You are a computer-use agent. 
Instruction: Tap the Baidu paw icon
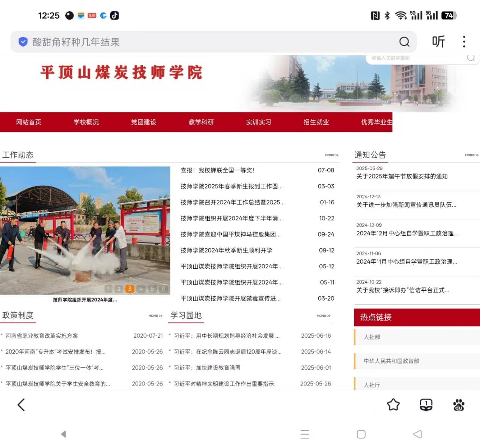tap(459, 405)
